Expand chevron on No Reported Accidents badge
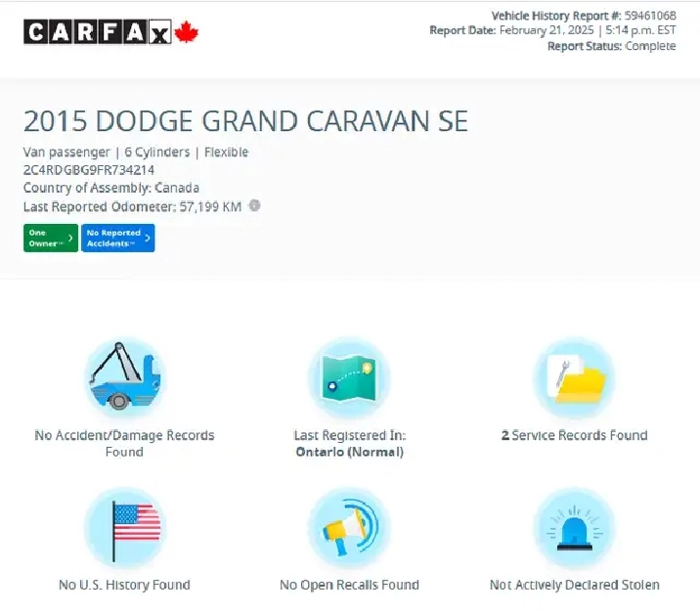 (x=148, y=238)
